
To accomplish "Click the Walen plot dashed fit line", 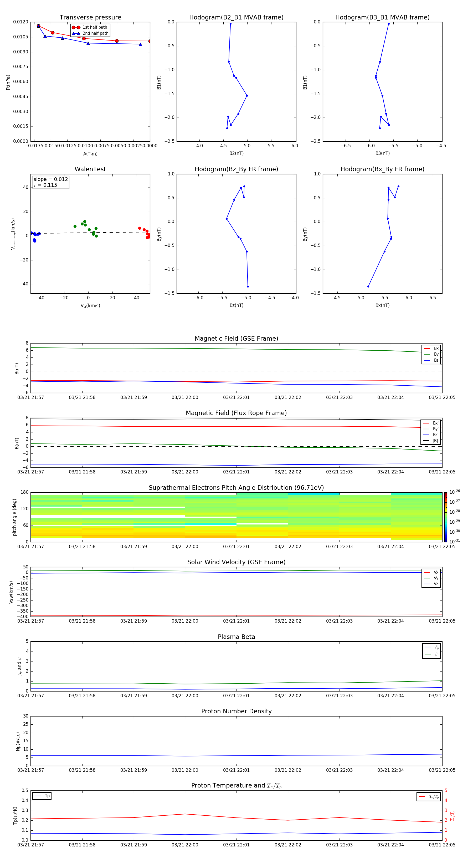I will (x=90, y=233).
